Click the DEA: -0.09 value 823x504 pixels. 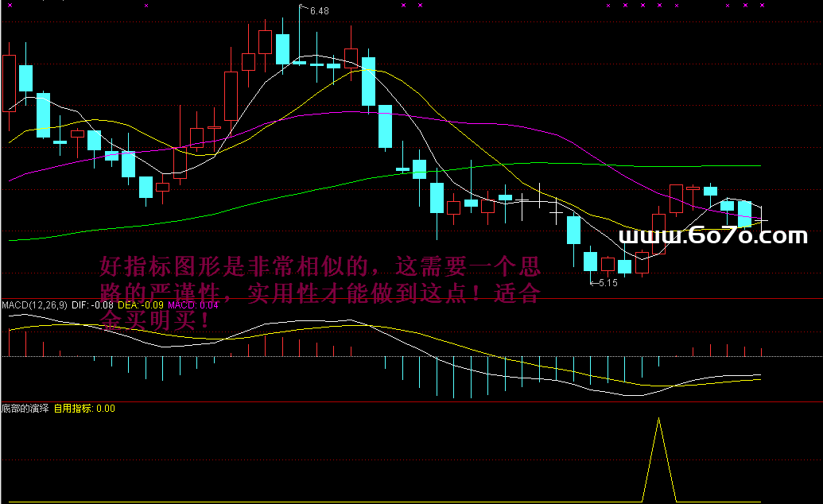[141, 305]
